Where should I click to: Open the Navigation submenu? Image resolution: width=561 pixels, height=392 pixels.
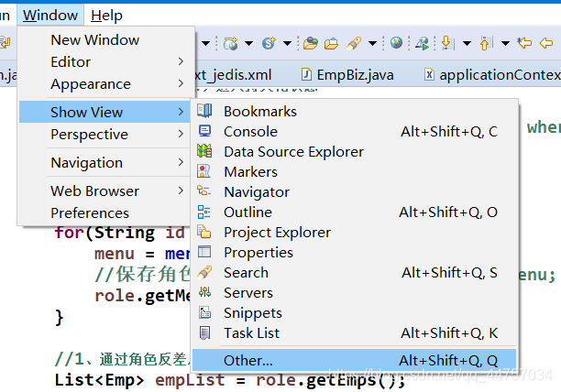[x=104, y=163]
